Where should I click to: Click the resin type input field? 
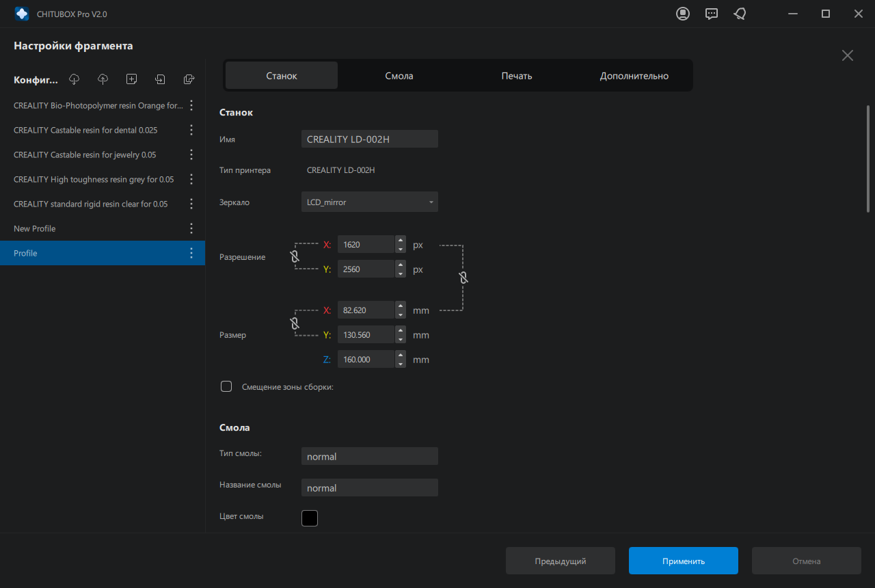[370, 456]
